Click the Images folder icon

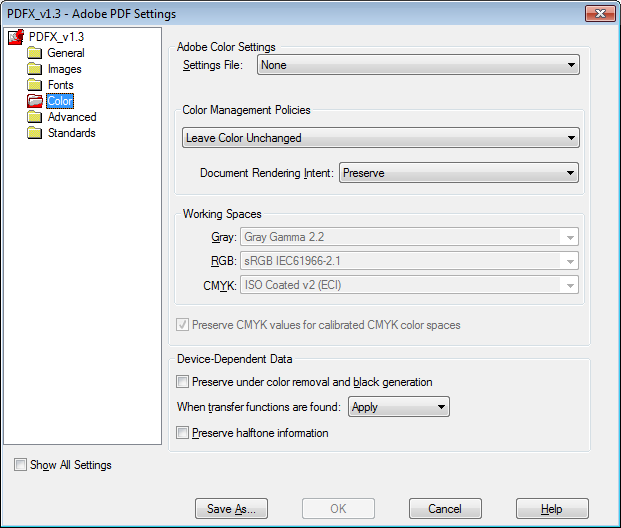tap(34, 69)
